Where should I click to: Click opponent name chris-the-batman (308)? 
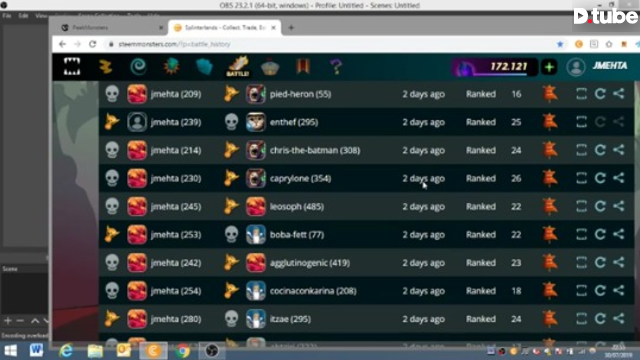(x=315, y=150)
